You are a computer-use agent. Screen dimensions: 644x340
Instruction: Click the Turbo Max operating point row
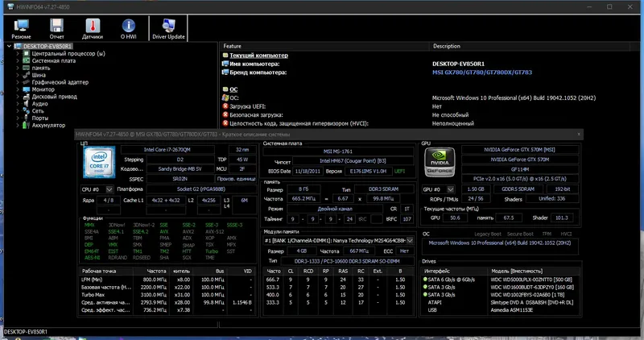(167, 295)
